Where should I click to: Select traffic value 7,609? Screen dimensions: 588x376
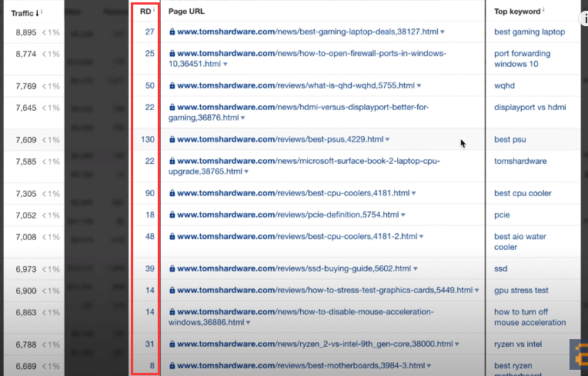point(26,140)
